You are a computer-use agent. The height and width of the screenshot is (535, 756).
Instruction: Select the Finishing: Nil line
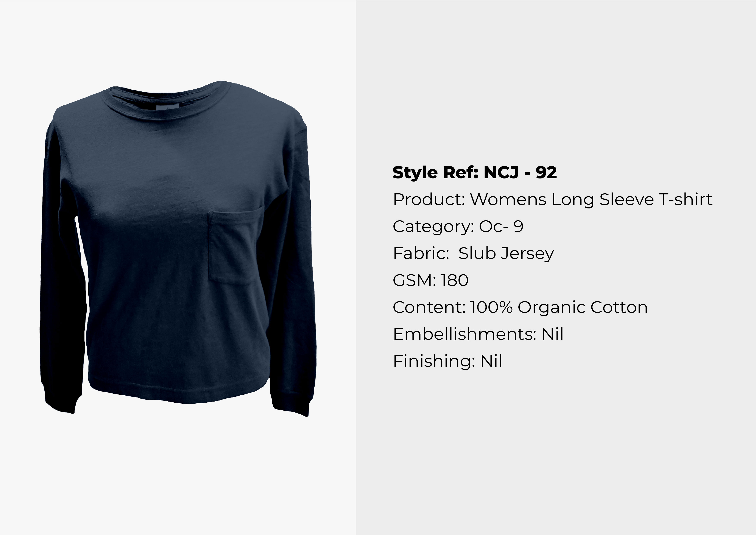click(x=447, y=361)
